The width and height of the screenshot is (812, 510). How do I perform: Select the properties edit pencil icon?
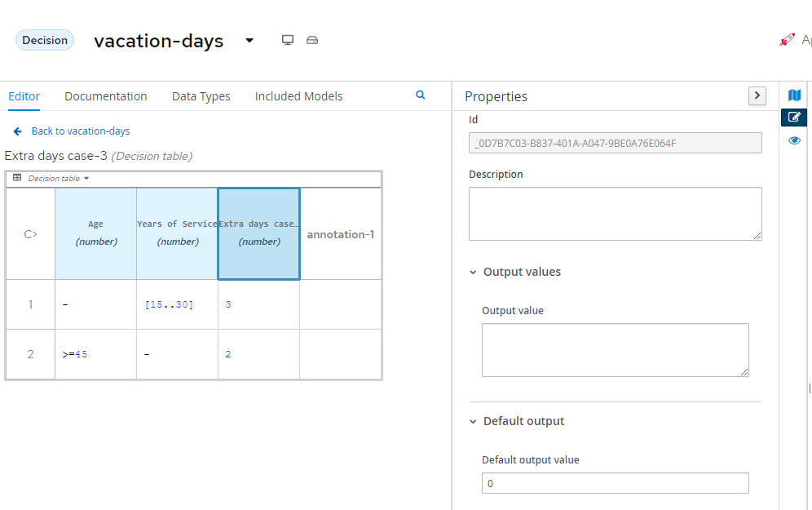coord(794,118)
